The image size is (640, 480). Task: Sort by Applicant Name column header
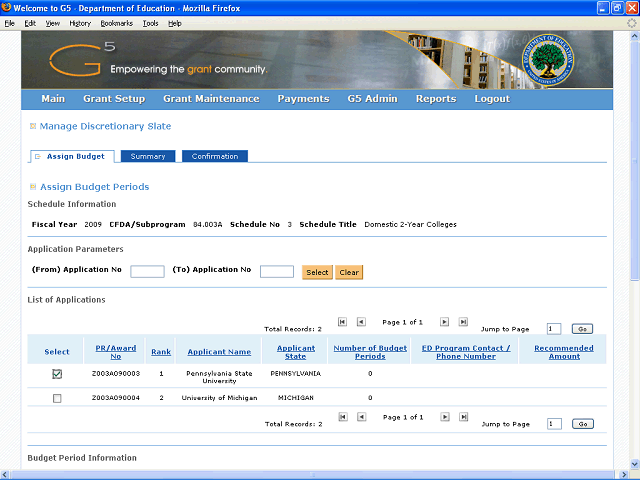point(219,352)
